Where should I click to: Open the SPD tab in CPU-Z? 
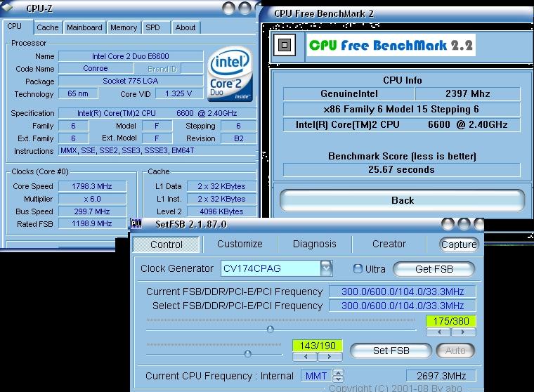click(156, 27)
